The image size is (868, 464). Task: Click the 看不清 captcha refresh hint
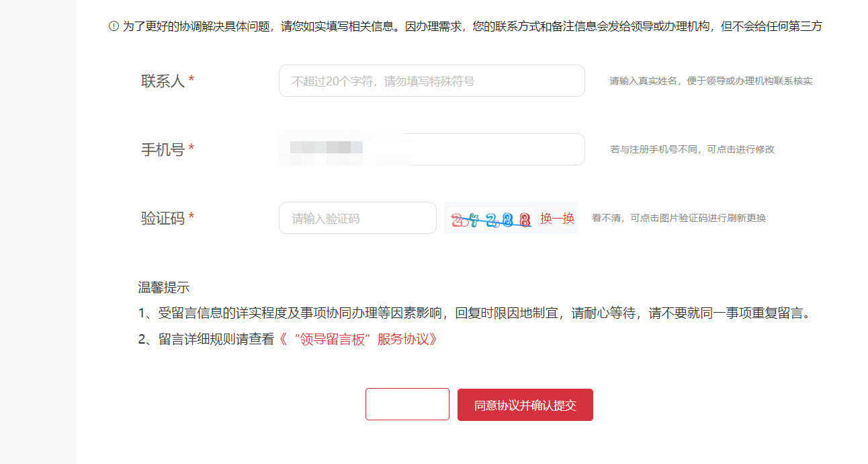679,218
